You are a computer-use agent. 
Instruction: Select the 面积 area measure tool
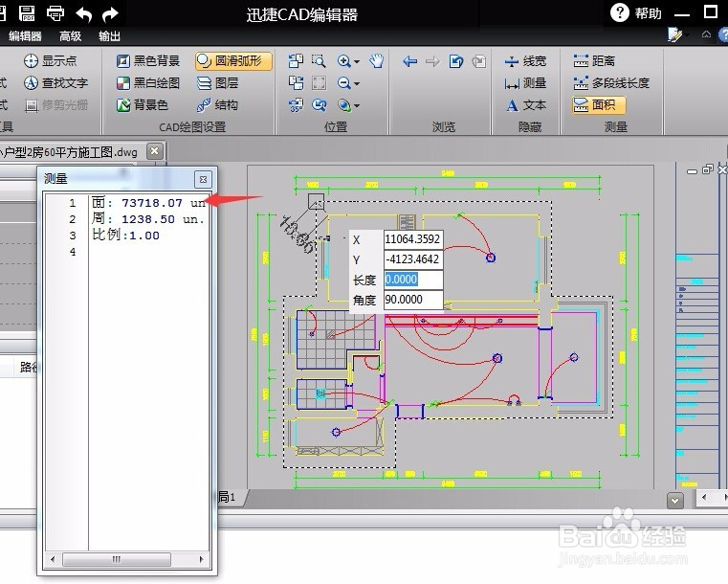point(599,105)
